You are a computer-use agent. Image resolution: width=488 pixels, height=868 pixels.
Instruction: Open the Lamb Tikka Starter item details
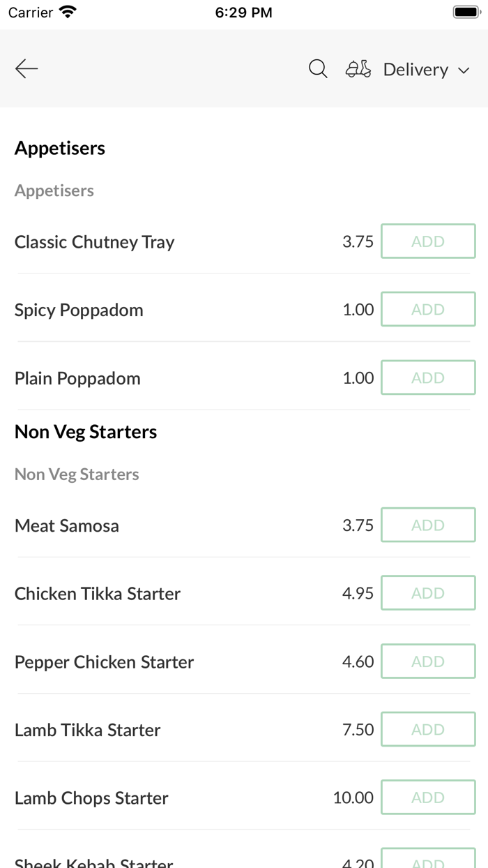87,729
